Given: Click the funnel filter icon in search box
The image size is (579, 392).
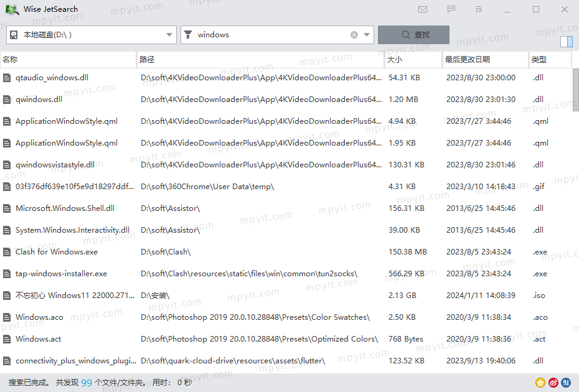Looking at the screenshot, I should (188, 35).
